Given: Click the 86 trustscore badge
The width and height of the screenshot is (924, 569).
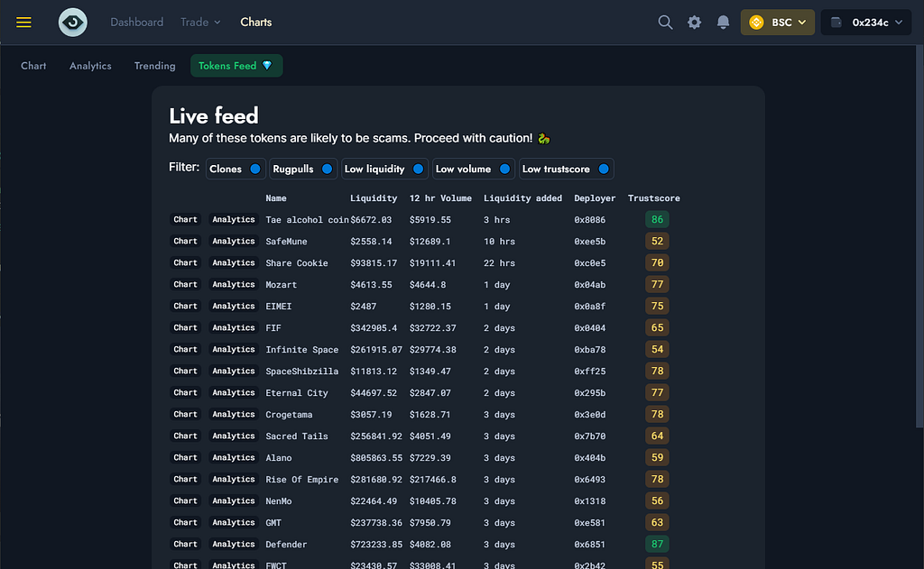Looking at the screenshot, I should (x=657, y=220).
